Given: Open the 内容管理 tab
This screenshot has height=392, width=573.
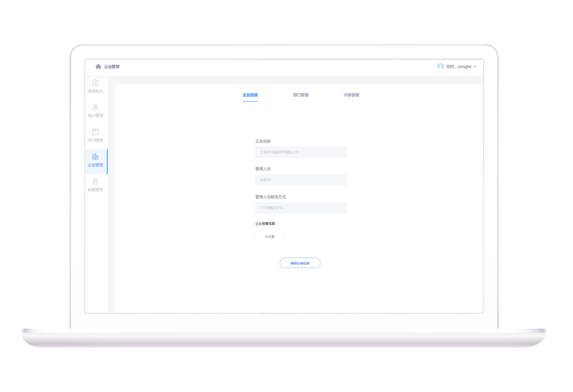Looking at the screenshot, I should (351, 95).
